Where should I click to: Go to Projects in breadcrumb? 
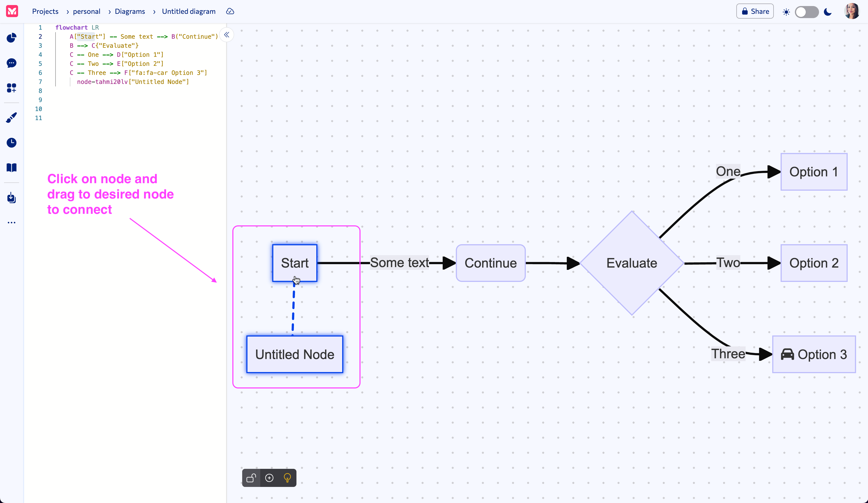click(45, 11)
